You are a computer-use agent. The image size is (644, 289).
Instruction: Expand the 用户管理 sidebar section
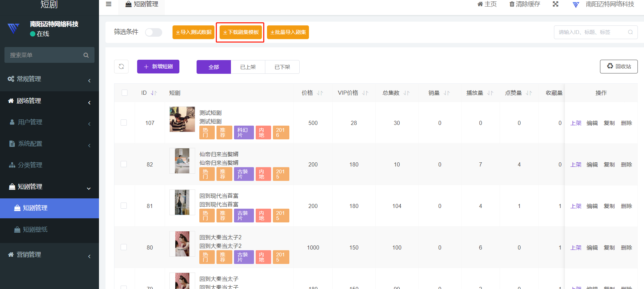pos(49,122)
